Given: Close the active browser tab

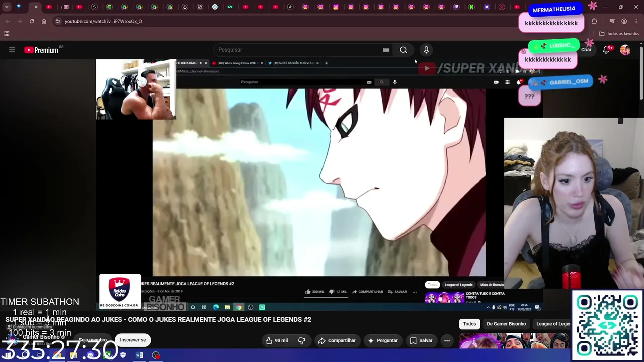Looking at the screenshot, I should click(x=36, y=7).
